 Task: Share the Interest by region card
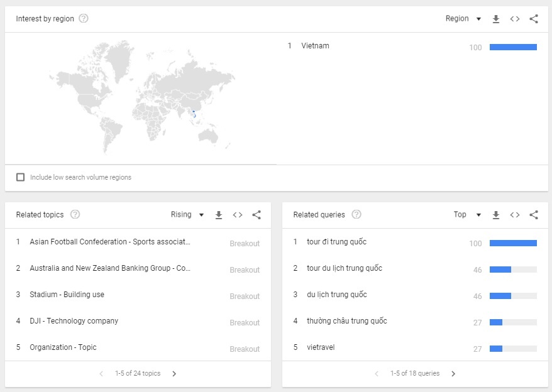[534, 19]
